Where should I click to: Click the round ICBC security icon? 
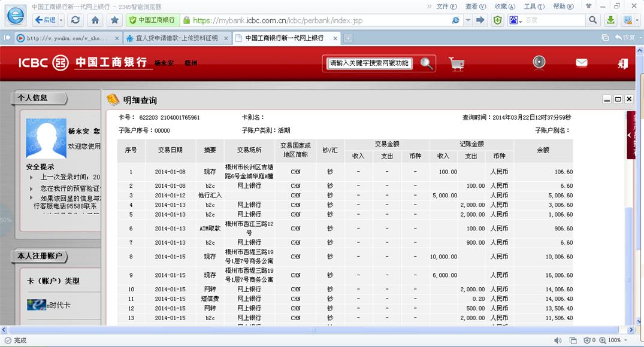539,63
